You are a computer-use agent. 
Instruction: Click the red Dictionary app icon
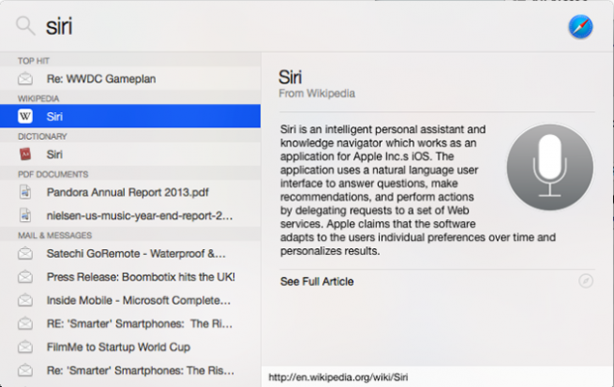25,154
